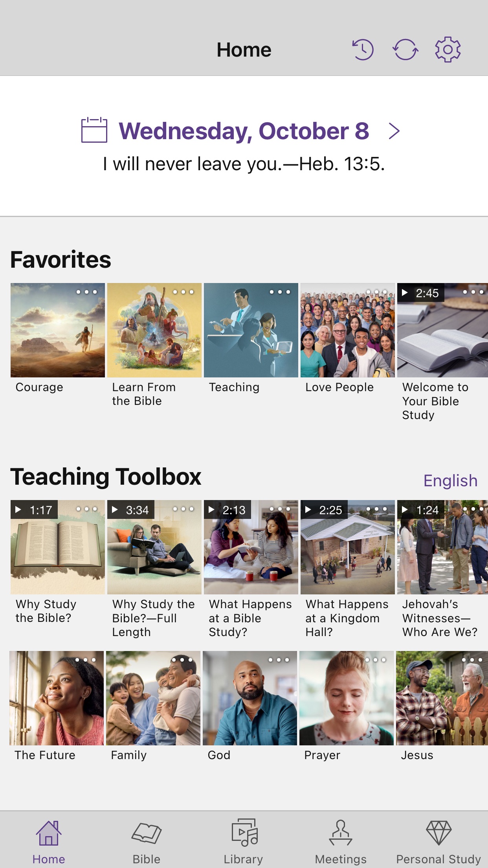This screenshot has height=868, width=488.
Task: Tap the Prayer label text
Action: click(x=322, y=755)
